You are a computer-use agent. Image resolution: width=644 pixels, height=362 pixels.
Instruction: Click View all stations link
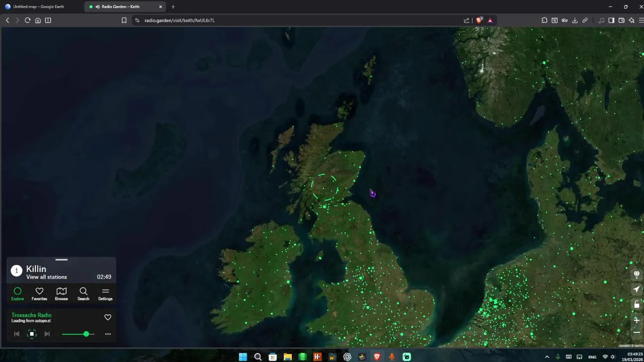coord(46,277)
